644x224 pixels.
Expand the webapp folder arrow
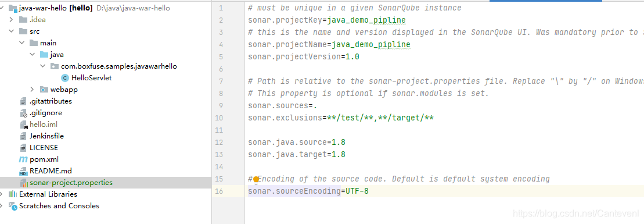[33, 90]
